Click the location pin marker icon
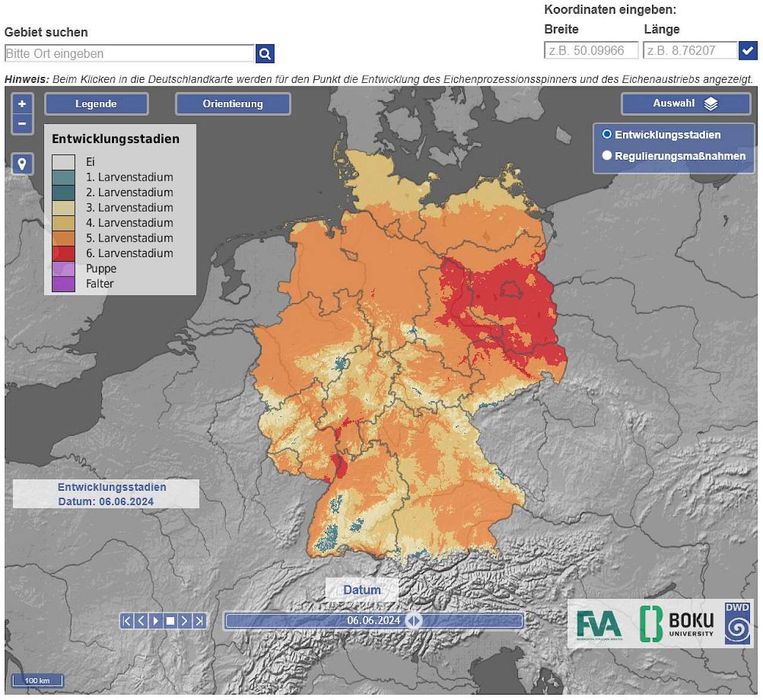 coord(22,163)
